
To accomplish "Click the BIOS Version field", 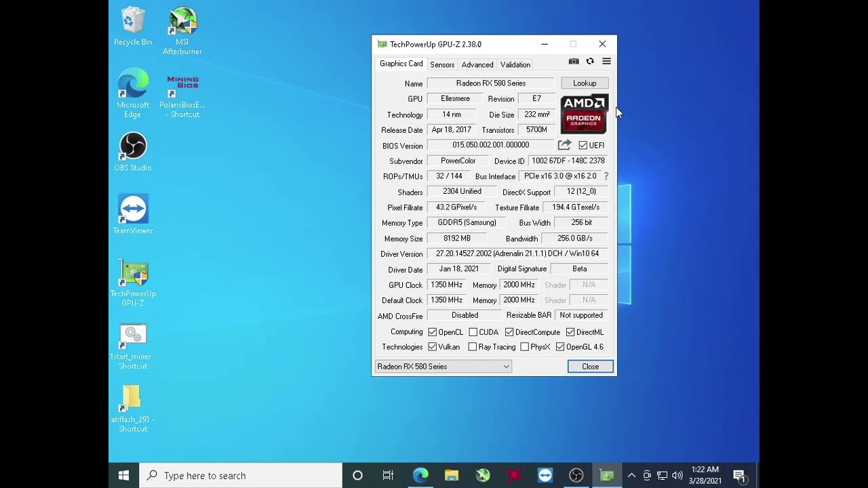I will click(491, 145).
